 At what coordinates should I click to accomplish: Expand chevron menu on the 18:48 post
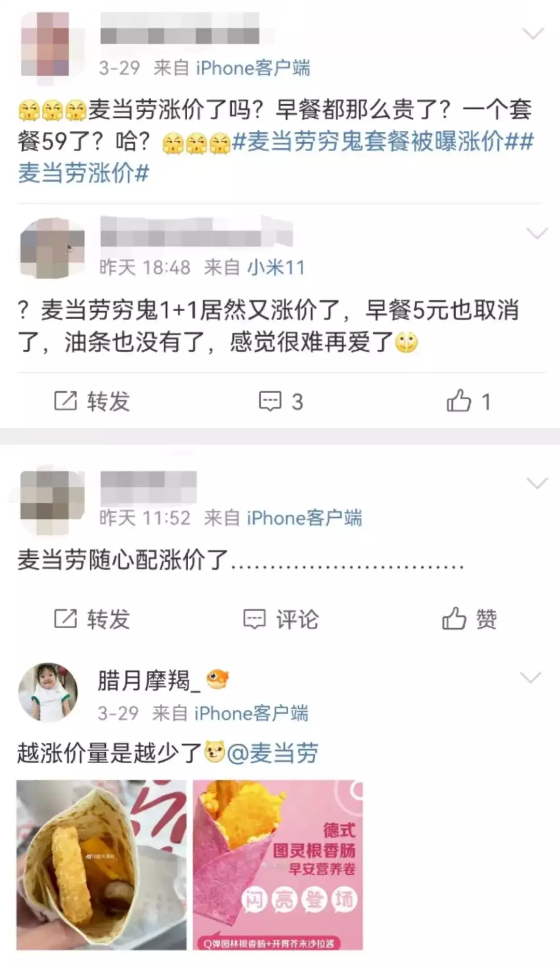(x=537, y=233)
